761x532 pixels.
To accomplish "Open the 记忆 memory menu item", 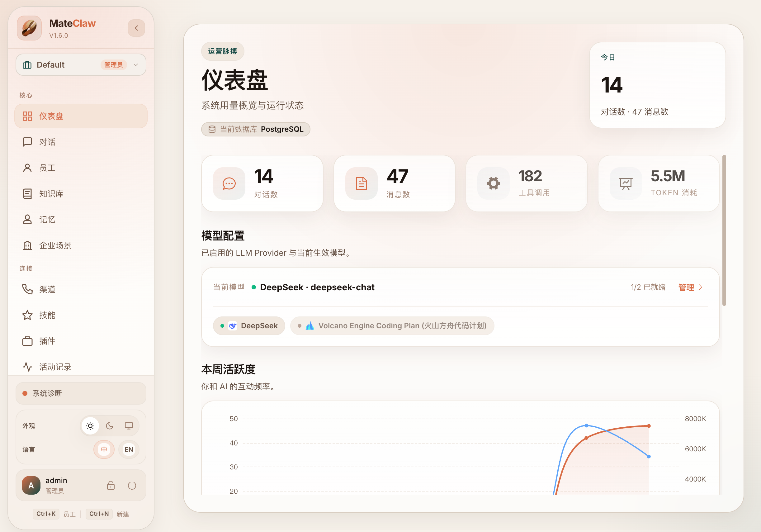I will tap(81, 219).
